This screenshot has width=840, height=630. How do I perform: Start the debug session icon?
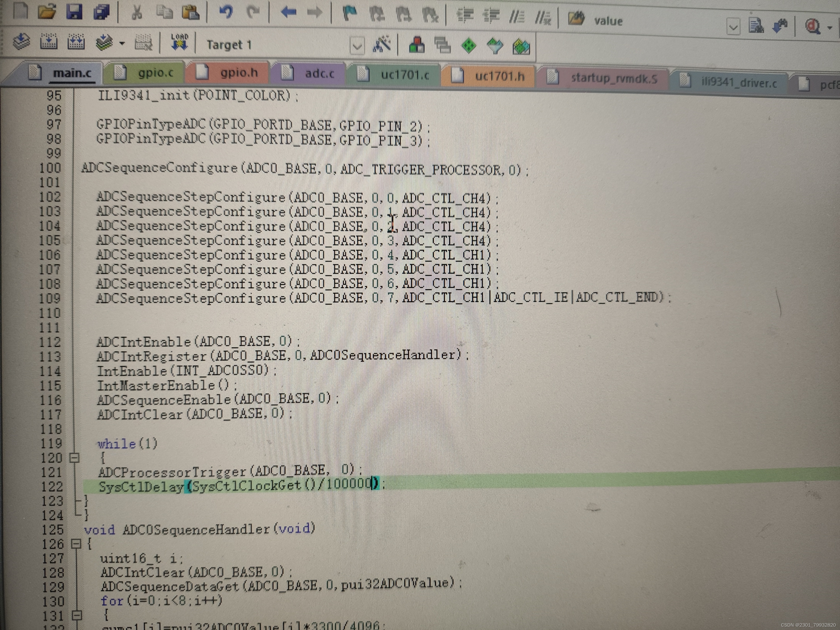tap(813, 27)
